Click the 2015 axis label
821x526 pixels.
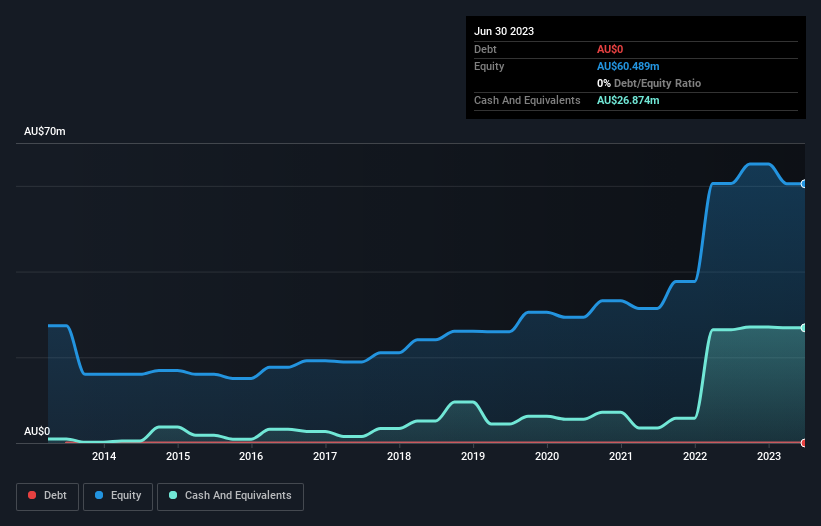178,456
